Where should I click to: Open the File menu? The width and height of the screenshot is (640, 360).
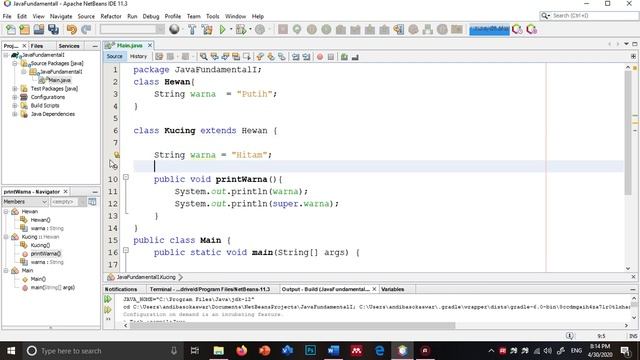point(7,16)
